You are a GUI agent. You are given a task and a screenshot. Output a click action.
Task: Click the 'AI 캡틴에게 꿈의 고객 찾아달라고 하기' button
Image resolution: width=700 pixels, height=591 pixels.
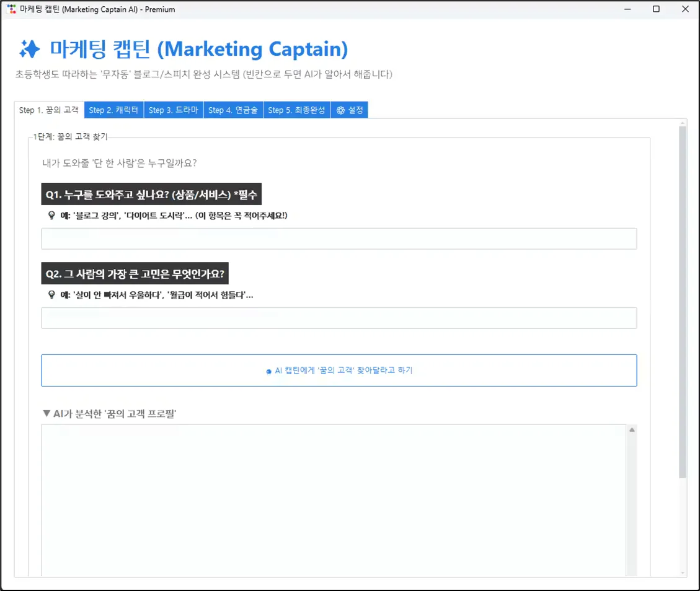339,370
